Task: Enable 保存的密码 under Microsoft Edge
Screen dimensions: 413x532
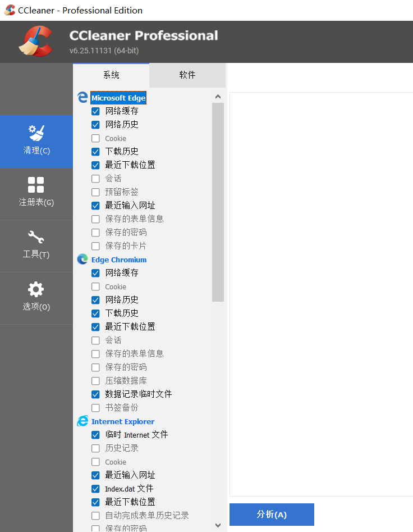Action: (x=95, y=233)
